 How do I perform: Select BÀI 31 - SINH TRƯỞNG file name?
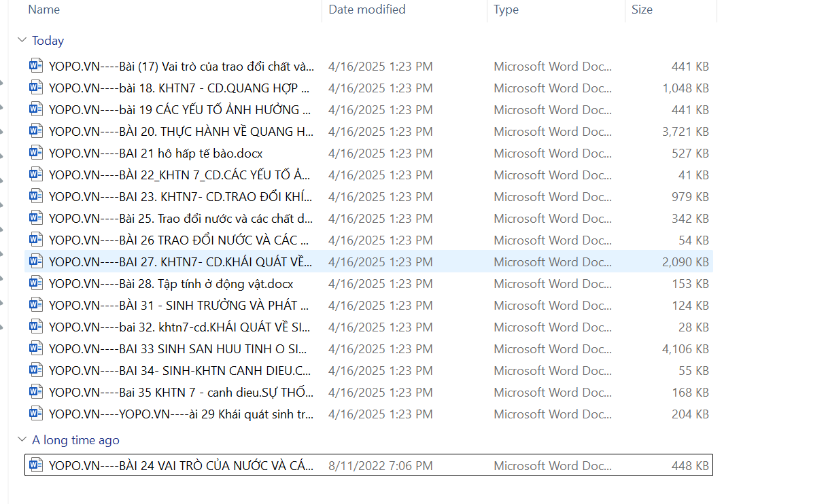[179, 305]
